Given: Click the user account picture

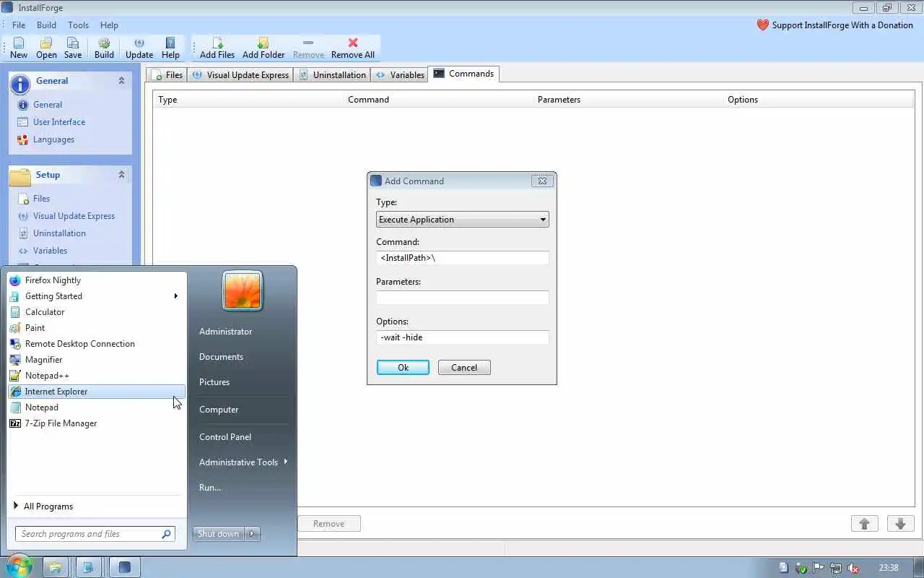Looking at the screenshot, I should (x=243, y=291).
